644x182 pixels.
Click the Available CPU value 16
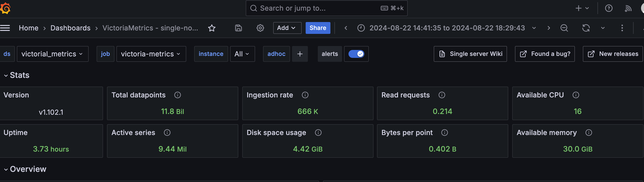pos(578,111)
